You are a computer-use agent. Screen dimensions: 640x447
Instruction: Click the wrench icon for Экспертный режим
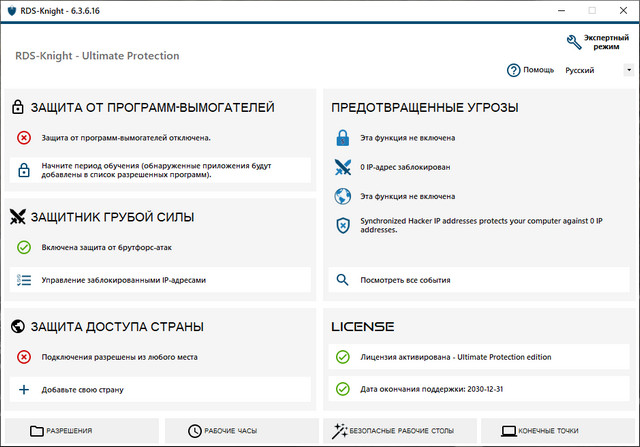[x=573, y=41]
